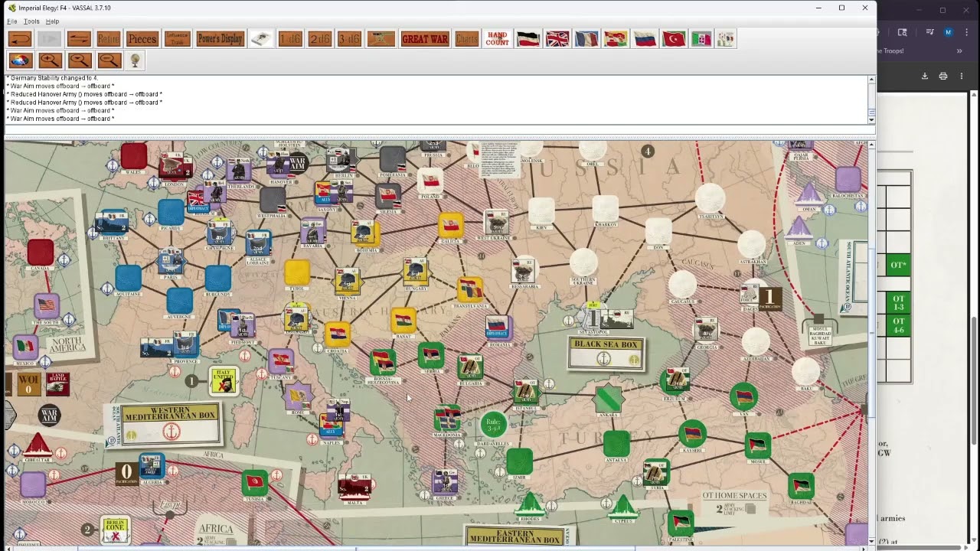Screen dimensions: 980x551
Task: Click the card deck icon in toolbar
Action: point(262,39)
